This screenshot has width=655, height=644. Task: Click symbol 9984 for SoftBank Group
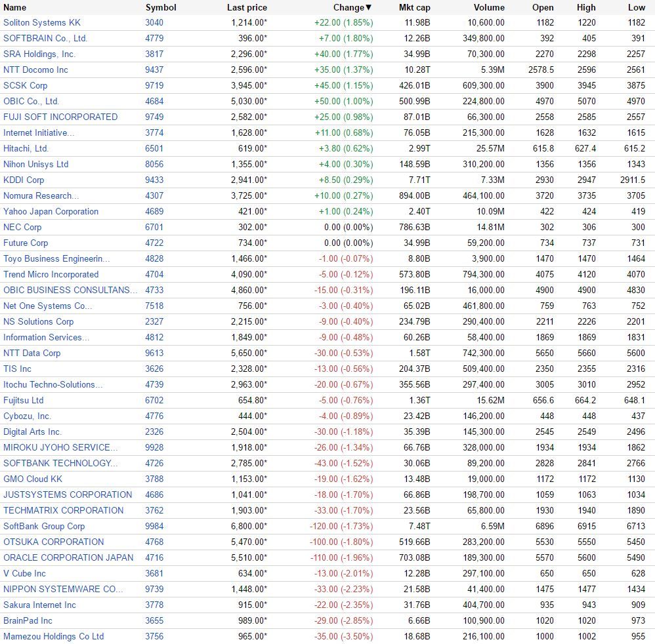(154, 527)
